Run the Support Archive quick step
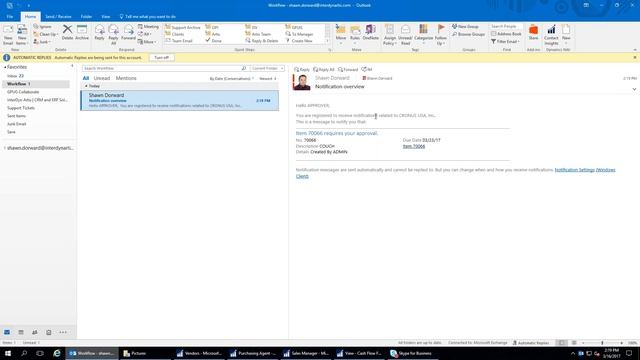 182,27
